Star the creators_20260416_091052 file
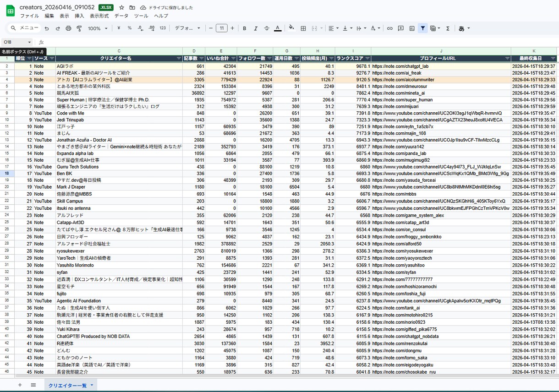559x392 pixels. (x=121, y=7)
